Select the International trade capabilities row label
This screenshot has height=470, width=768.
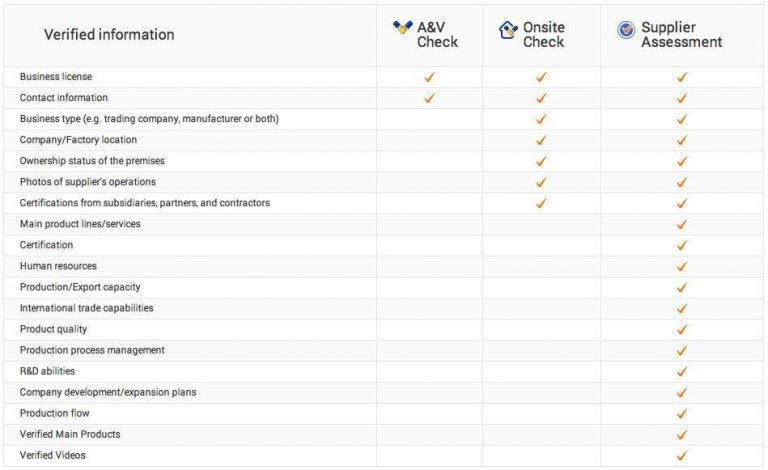[87, 308]
